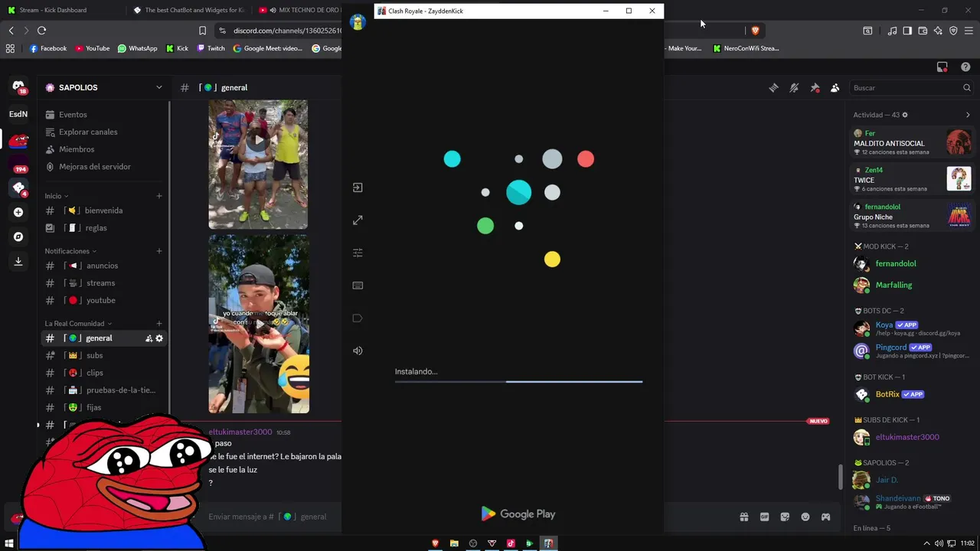The height and width of the screenshot is (551, 980).
Task: Open the GIF picker in message bar
Action: 764,517
